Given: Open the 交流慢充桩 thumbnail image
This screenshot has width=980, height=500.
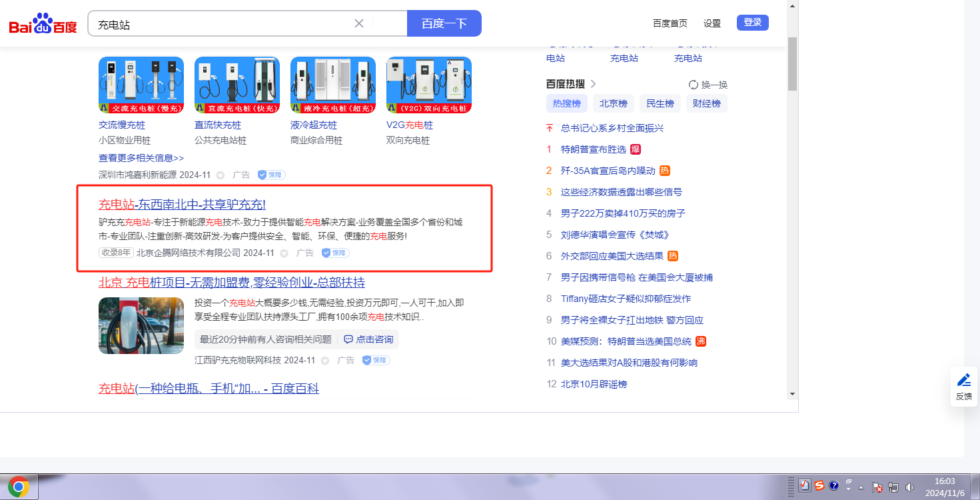Looking at the screenshot, I should (141, 85).
